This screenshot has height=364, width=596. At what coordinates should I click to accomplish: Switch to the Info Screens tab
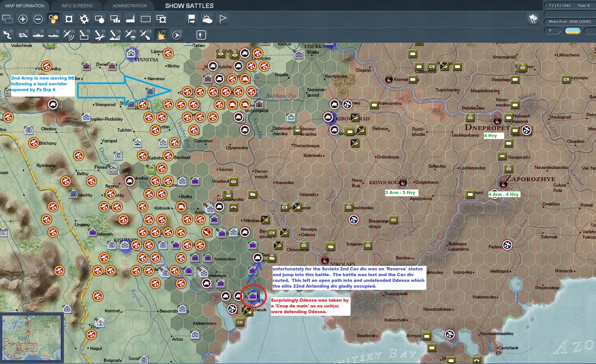tap(77, 6)
